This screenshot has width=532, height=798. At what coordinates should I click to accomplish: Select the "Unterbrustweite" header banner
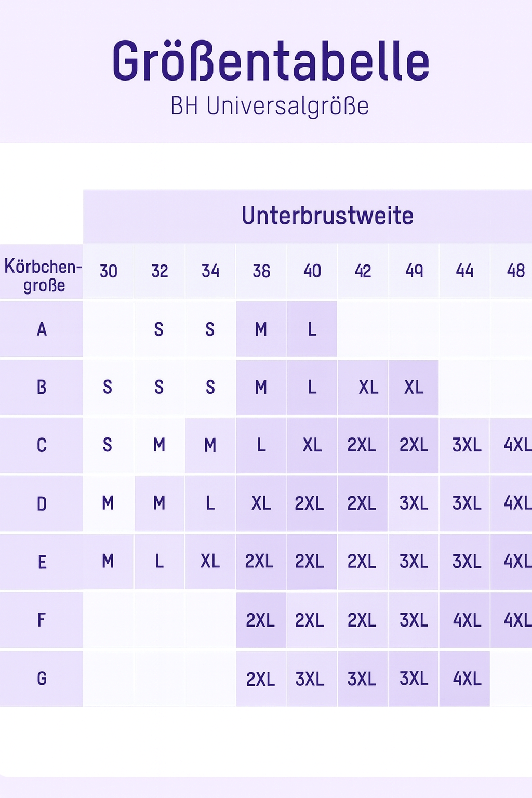[x=327, y=216]
